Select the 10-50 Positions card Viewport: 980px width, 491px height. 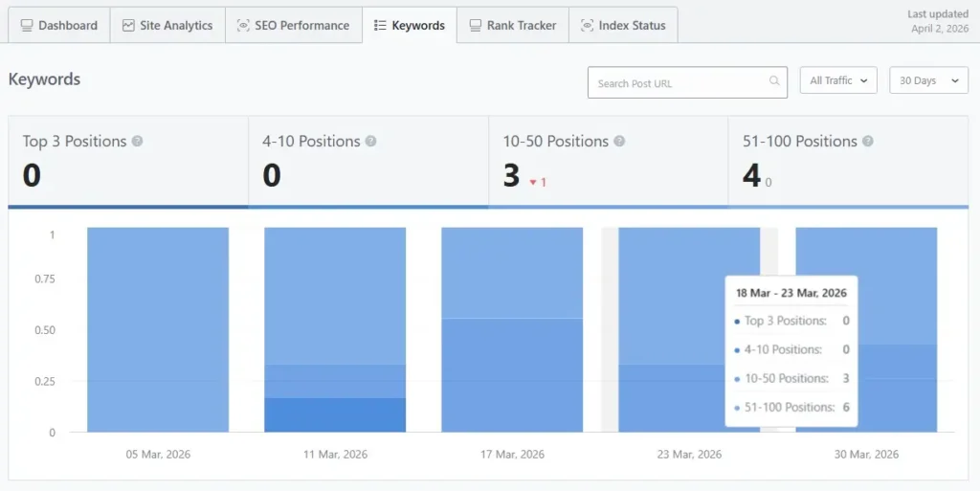point(608,161)
